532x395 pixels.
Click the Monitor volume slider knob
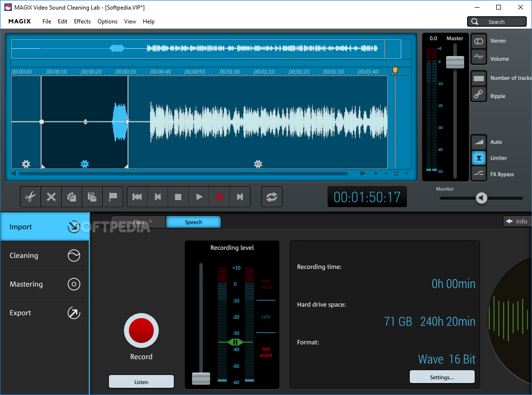coord(481,198)
